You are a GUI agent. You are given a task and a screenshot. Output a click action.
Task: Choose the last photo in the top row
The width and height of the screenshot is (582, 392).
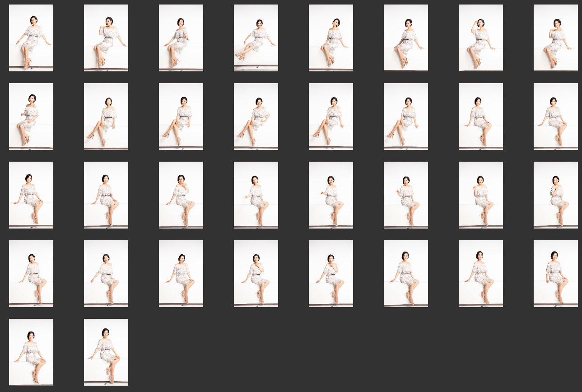[x=556, y=38]
